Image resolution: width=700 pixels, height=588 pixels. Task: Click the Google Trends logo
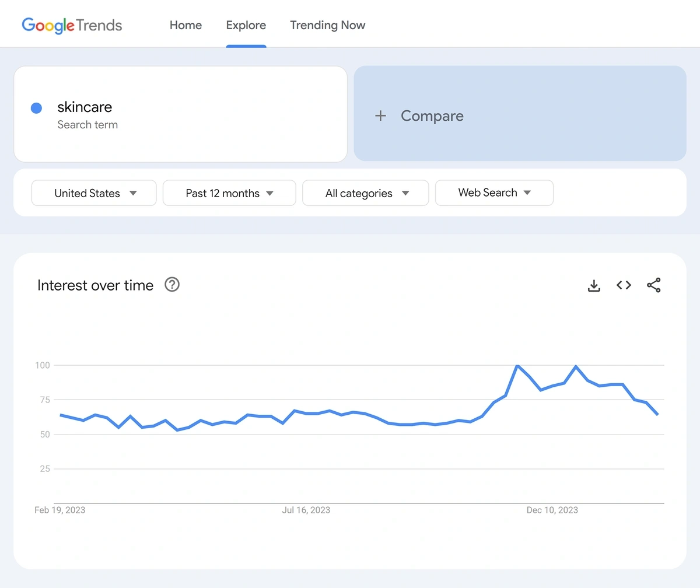[x=71, y=25]
